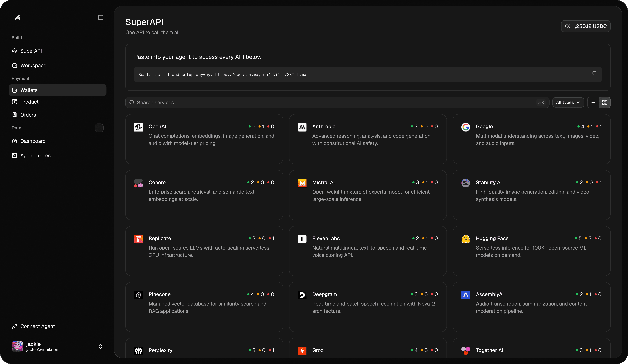Go to Orders in the sidebar

[x=58, y=115]
